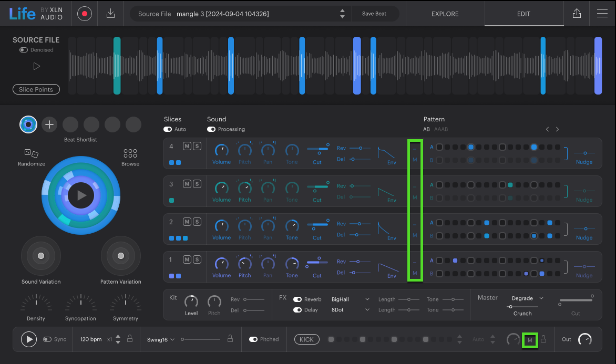Play the source file preview

pos(36,66)
